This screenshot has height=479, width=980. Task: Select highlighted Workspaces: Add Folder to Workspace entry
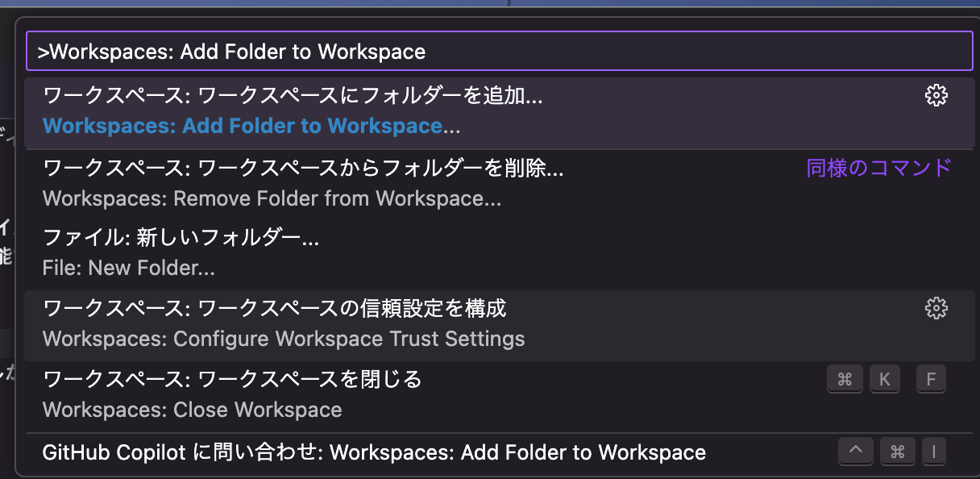322,110
